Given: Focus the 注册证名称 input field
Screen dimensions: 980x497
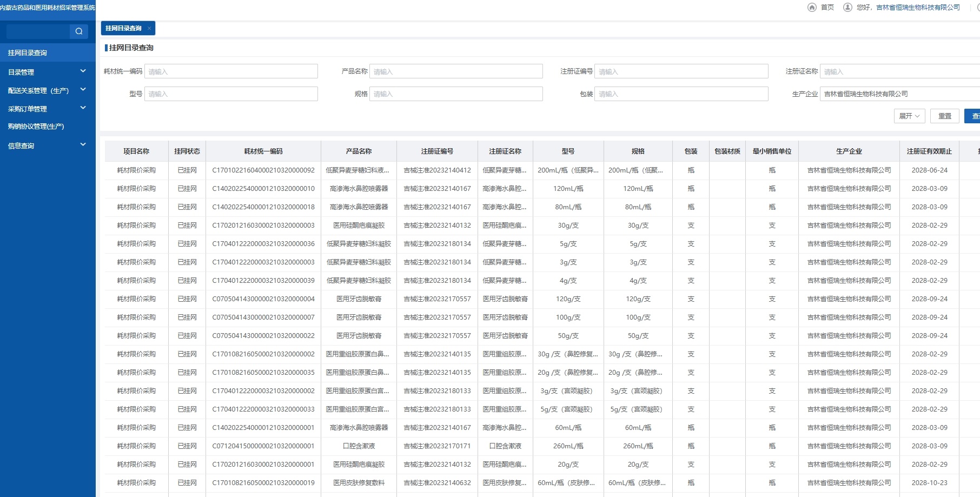Looking at the screenshot, I should tap(900, 71).
